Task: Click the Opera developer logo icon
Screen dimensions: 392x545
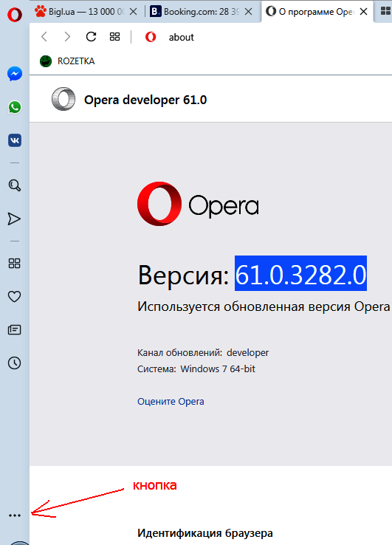Action: tap(63, 99)
